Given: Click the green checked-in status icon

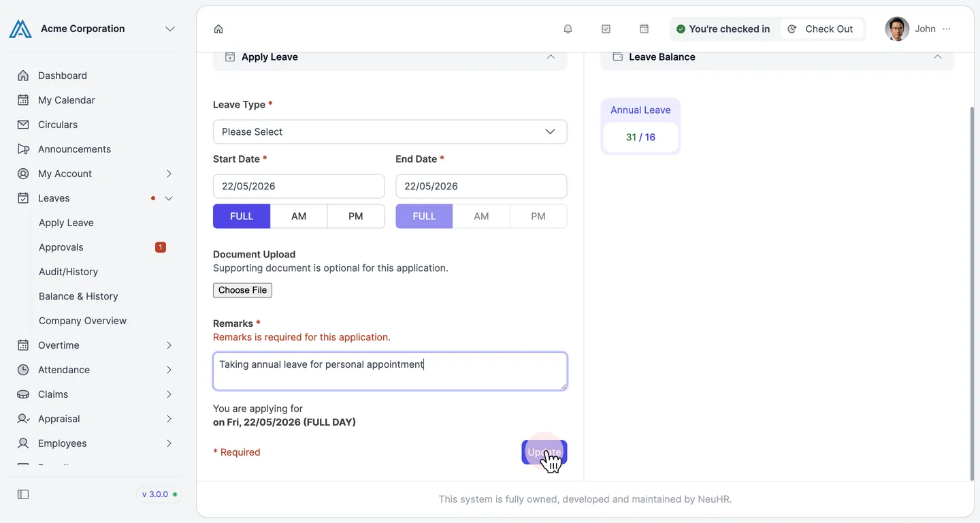Looking at the screenshot, I should (x=681, y=29).
